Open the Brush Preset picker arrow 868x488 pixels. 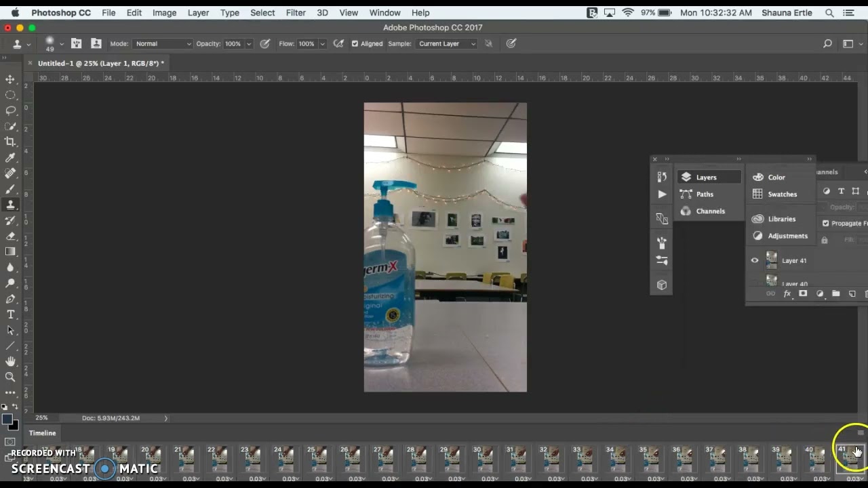(x=62, y=43)
